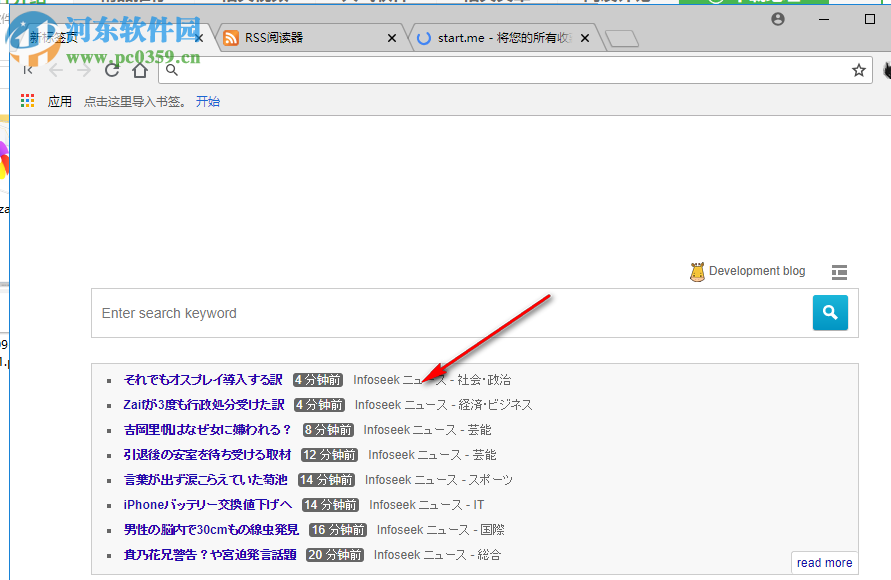Click the browser home icon
Screen dimensions: 891x580
tap(140, 71)
